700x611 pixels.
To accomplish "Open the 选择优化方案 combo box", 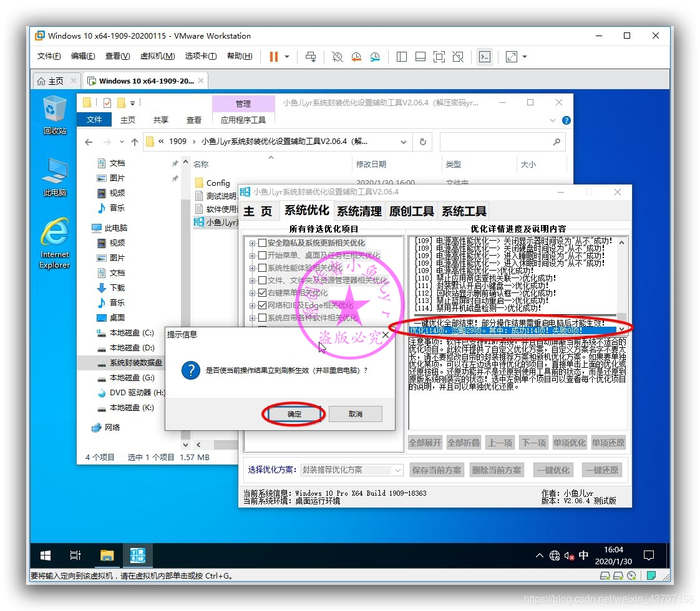I will (x=352, y=470).
